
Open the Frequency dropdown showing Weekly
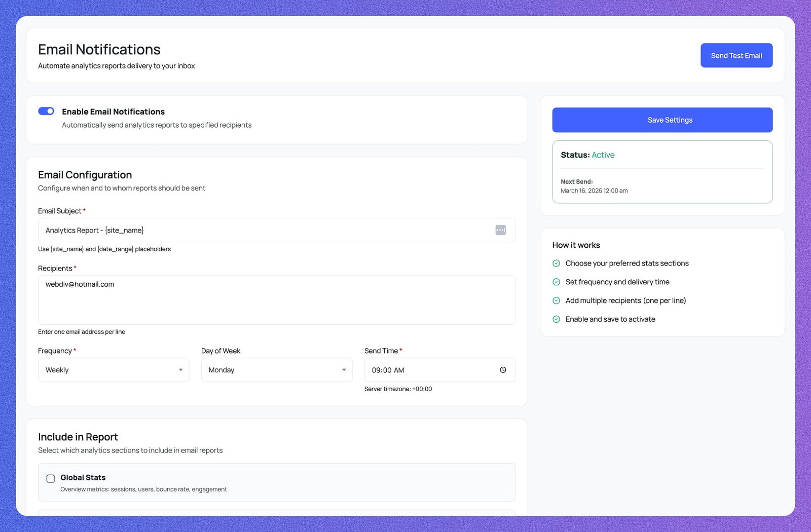point(113,370)
